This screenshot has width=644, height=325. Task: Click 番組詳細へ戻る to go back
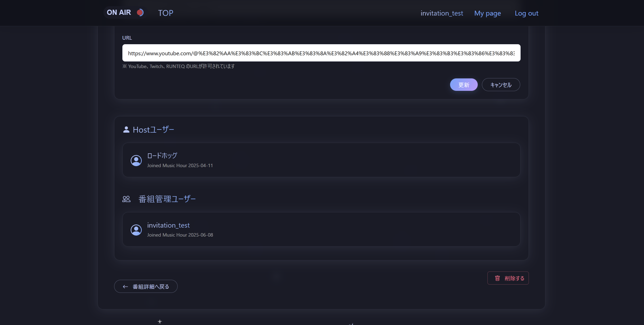146,286
